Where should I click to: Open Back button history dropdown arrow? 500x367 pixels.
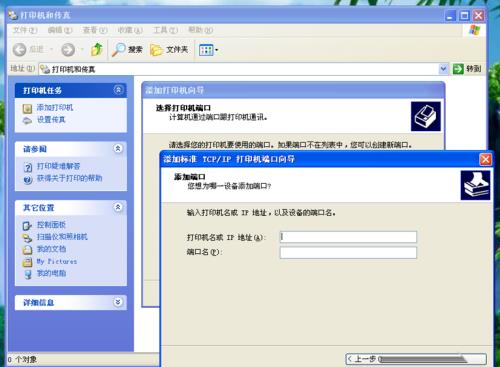(x=51, y=50)
